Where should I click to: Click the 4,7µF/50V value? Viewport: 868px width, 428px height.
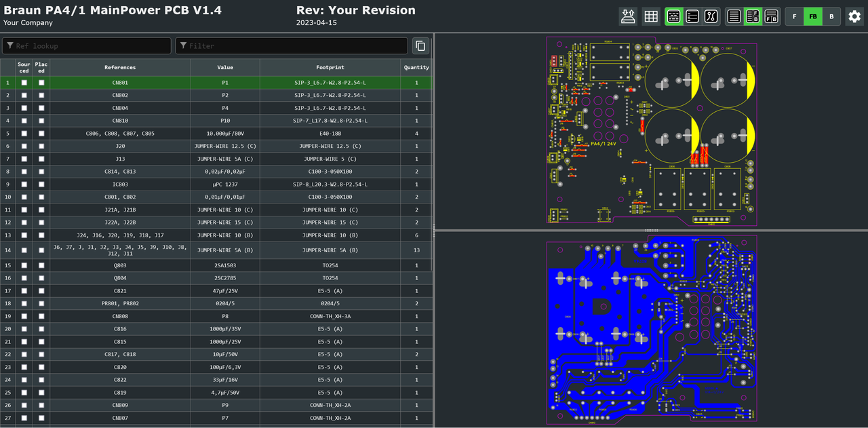[x=225, y=393]
